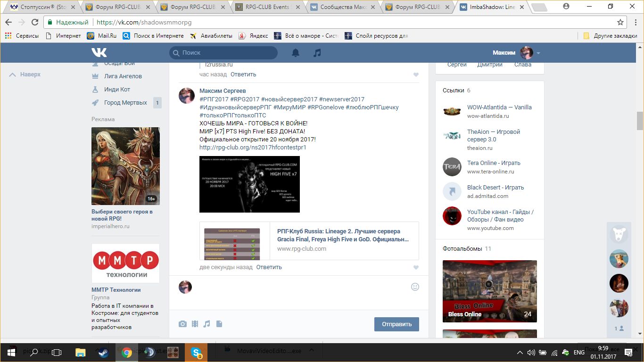
Task: Attach a video with the film icon
Action: [195, 324]
